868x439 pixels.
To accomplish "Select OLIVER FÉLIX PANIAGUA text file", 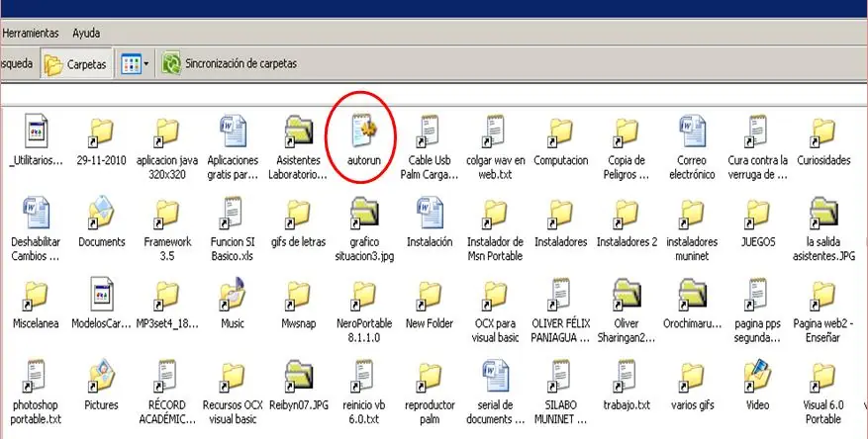I will 561,295.
